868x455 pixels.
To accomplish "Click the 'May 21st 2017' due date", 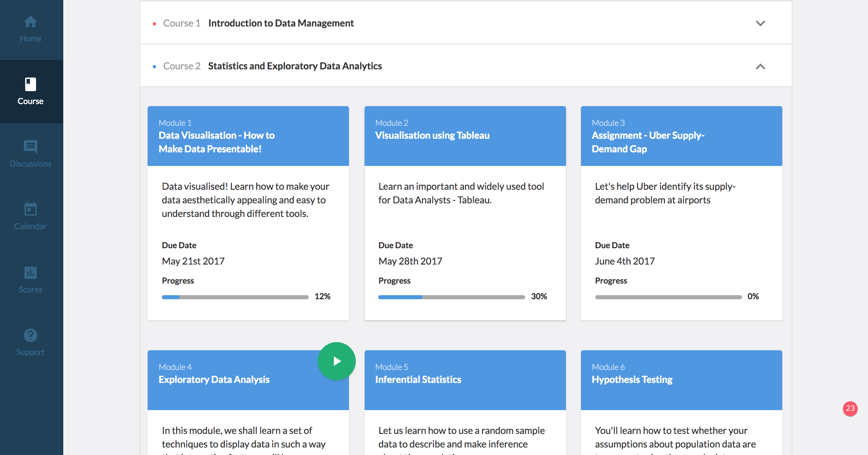I will pyautogui.click(x=193, y=261).
